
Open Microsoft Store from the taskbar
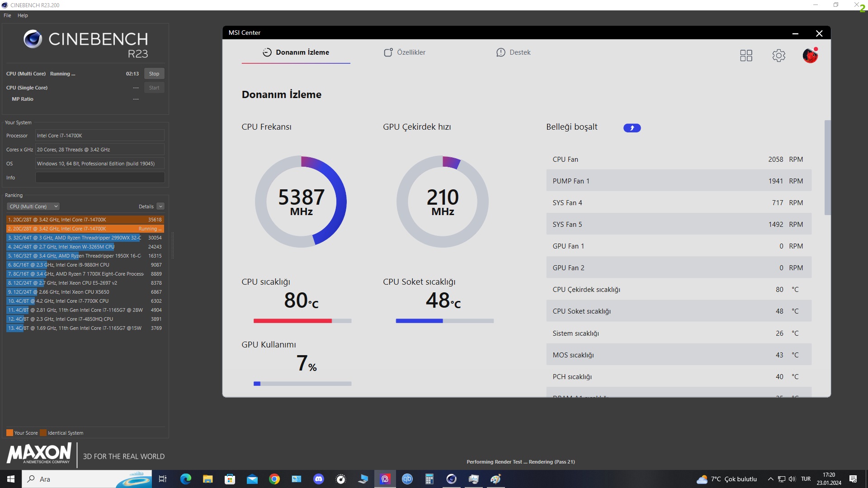click(230, 479)
